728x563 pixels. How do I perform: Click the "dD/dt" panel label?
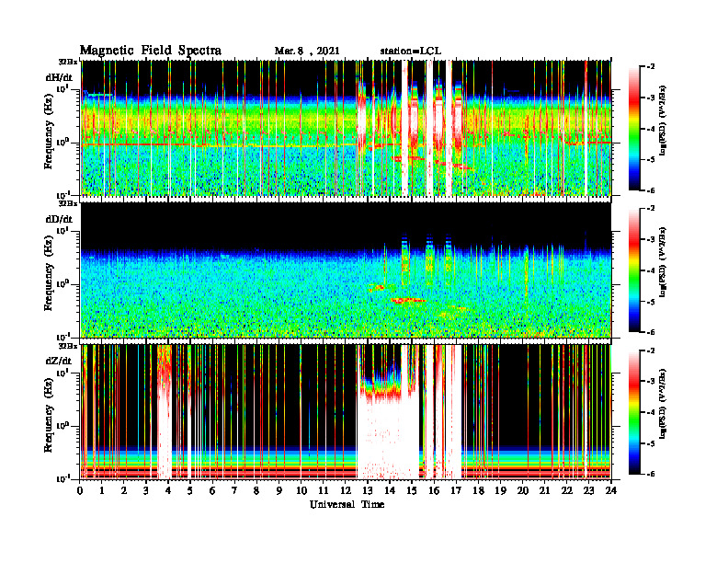coord(59,219)
